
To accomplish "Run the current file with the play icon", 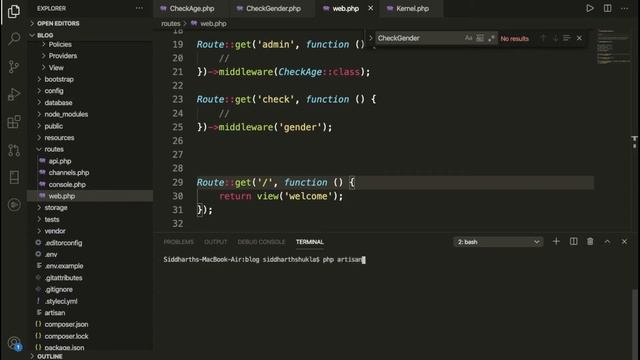I will 589,8.
